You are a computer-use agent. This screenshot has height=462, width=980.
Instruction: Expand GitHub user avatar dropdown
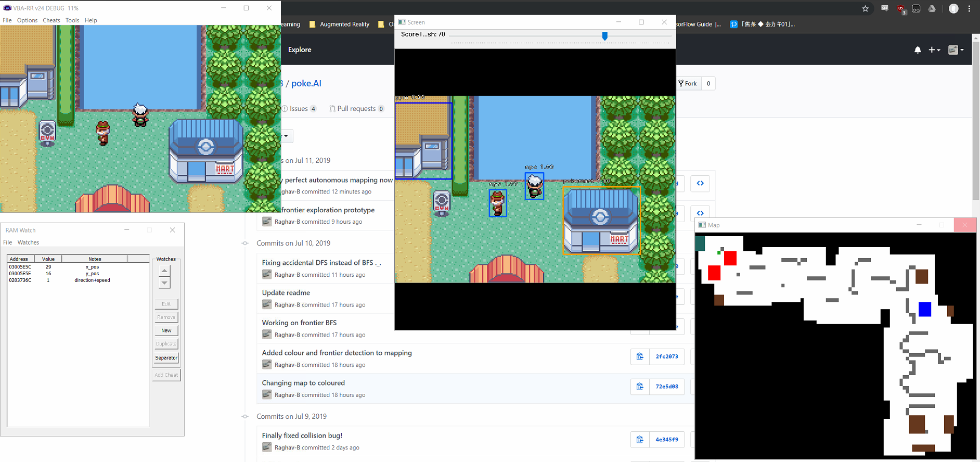pos(956,50)
